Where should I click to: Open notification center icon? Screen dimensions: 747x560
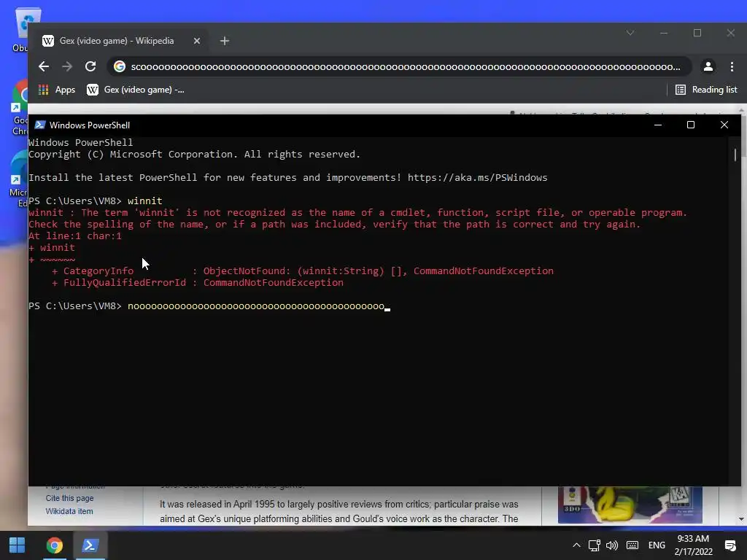(x=730, y=545)
